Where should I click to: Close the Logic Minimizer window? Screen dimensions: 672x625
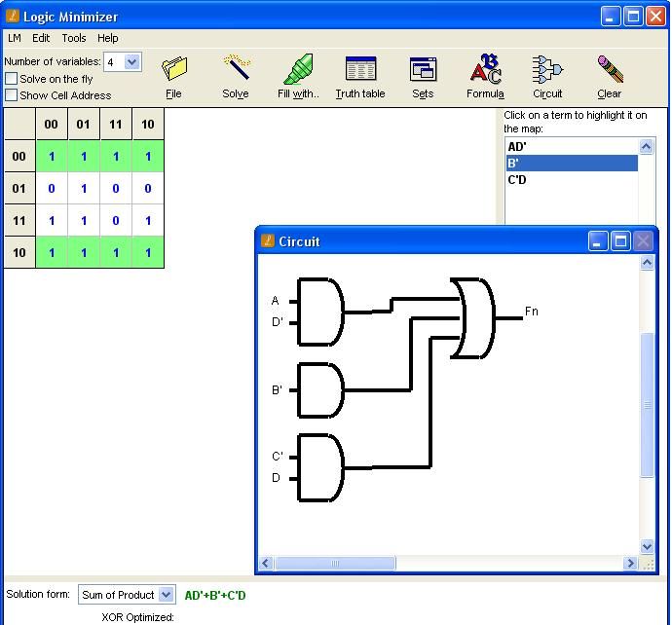(655, 17)
